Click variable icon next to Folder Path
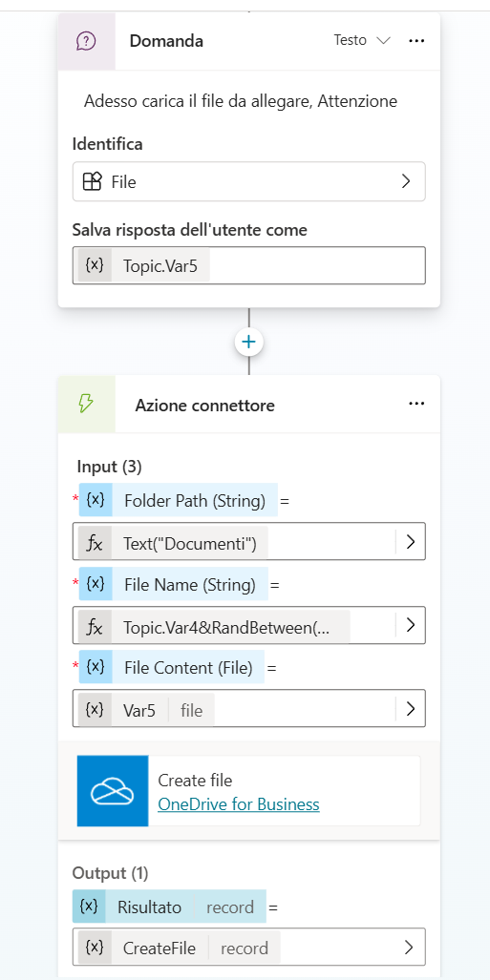This screenshot has height=980, width=490. pos(96,500)
